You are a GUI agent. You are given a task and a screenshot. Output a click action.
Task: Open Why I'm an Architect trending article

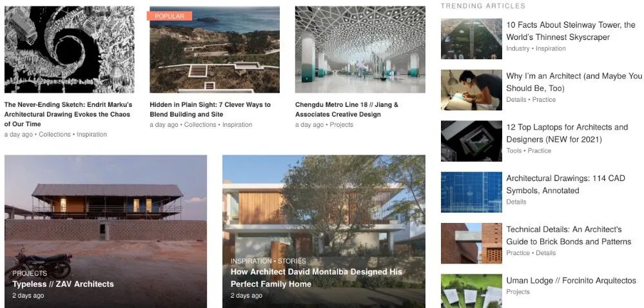pos(574,82)
